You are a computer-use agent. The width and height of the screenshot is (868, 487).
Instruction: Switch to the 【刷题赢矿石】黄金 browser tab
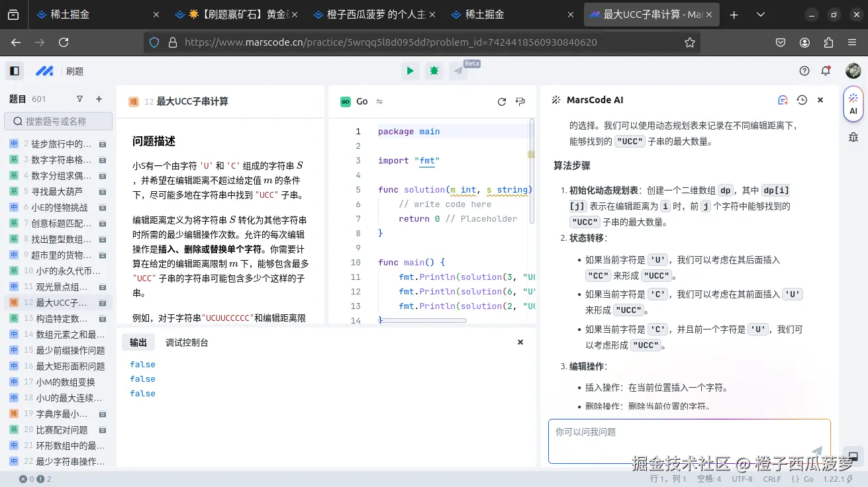coord(238,14)
